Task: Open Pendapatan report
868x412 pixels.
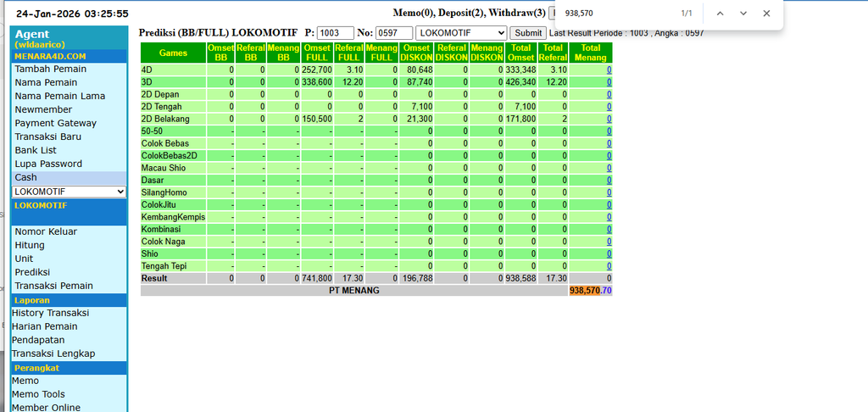Action: [x=38, y=340]
